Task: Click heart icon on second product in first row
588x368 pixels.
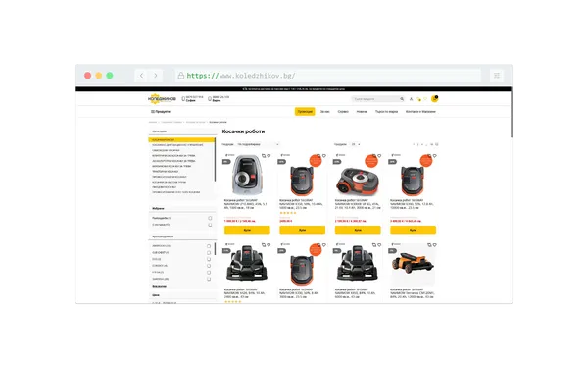Action: click(x=324, y=155)
